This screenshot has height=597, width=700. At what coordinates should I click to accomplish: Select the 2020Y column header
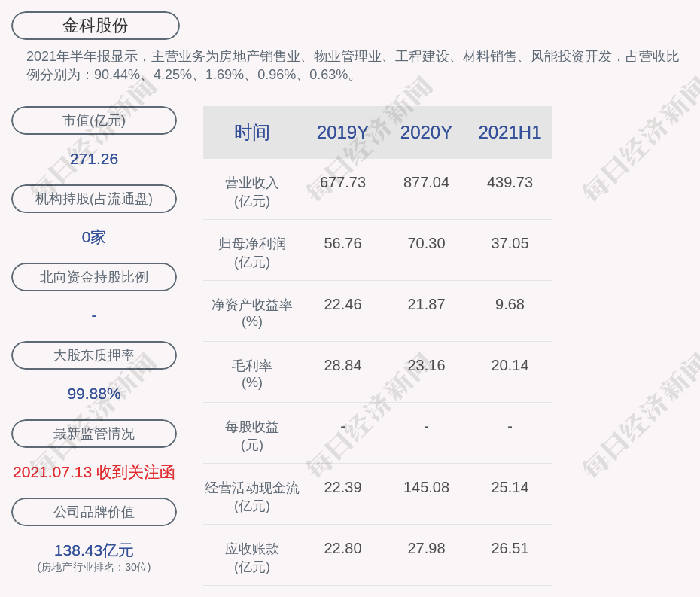pos(426,132)
